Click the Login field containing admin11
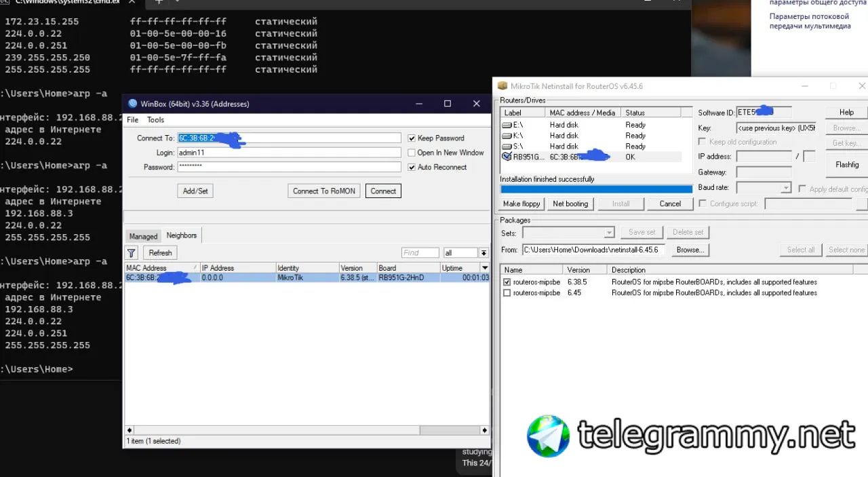868x477 pixels. tap(289, 153)
